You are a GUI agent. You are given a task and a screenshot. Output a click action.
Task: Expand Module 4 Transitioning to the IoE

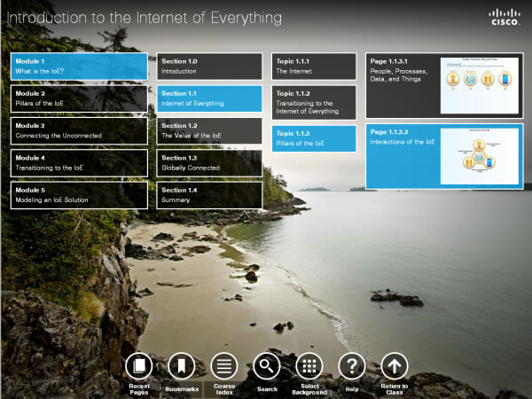pos(79,163)
